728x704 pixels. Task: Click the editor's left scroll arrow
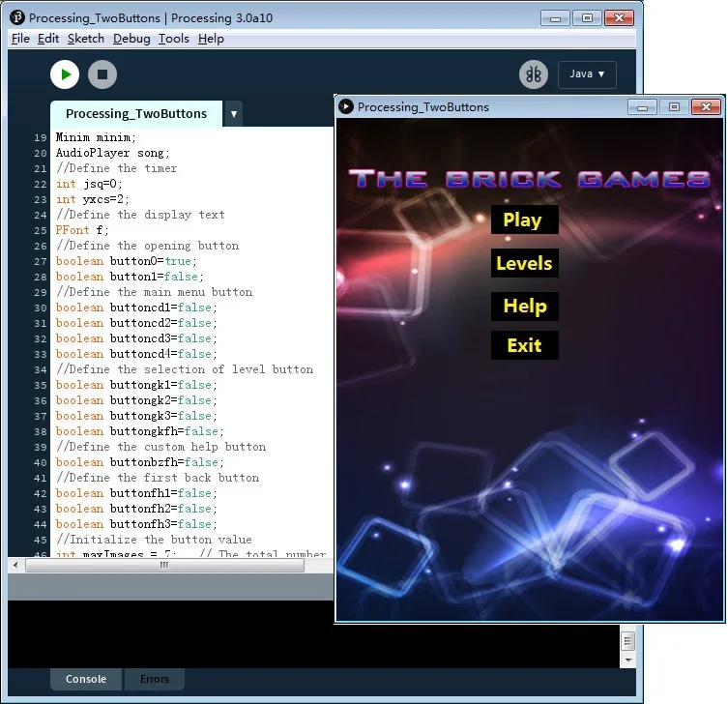tap(15, 565)
